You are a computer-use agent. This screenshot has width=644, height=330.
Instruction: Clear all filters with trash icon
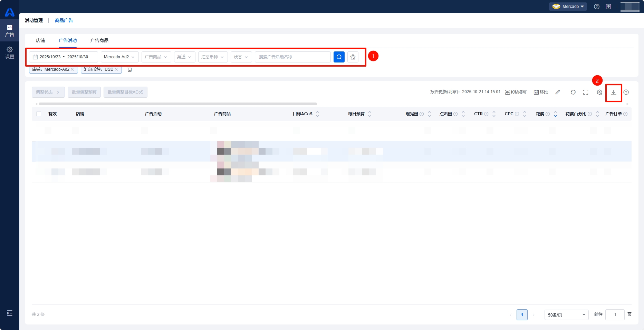(x=130, y=69)
